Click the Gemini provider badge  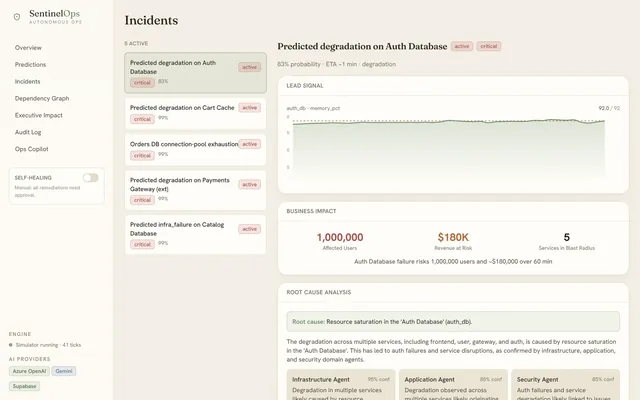(64, 371)
